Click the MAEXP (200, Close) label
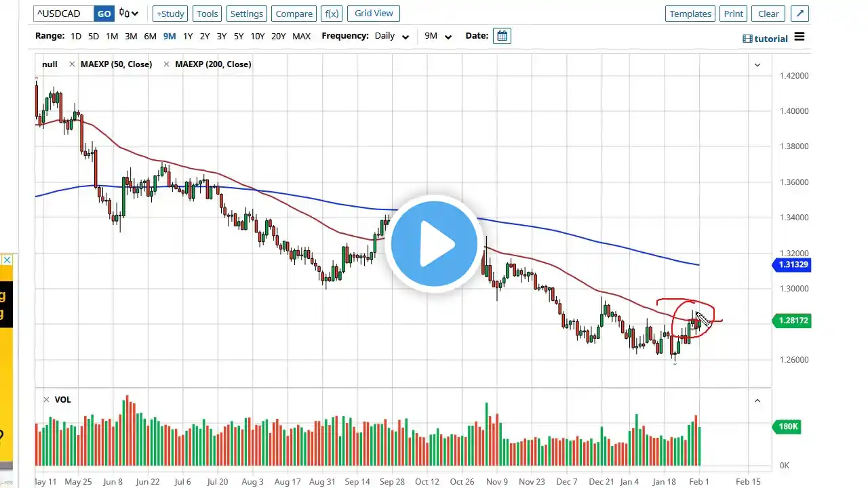 [x=213, y=64]
